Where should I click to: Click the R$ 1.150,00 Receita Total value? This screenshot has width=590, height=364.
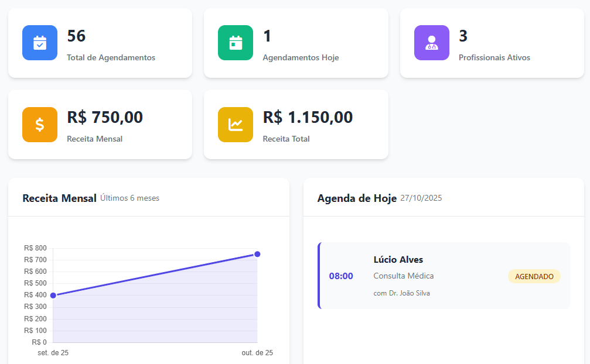coord(307,117)
